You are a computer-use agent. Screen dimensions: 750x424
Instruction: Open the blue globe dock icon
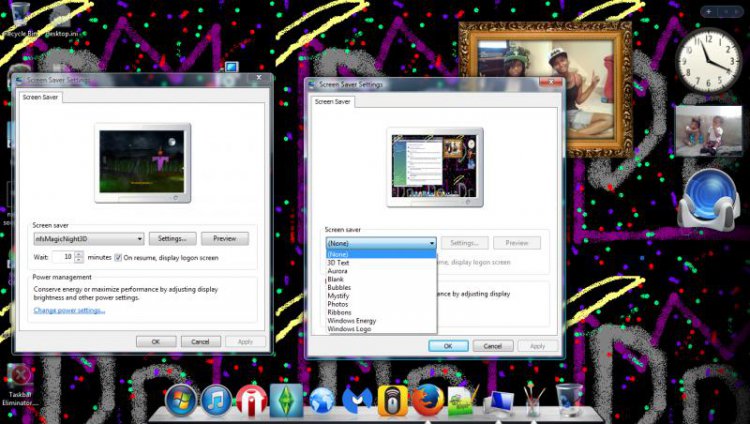[322, 401]
